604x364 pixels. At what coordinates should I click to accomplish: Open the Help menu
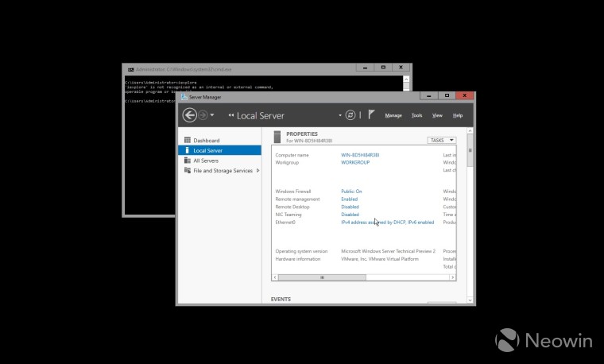click(458, 115)
